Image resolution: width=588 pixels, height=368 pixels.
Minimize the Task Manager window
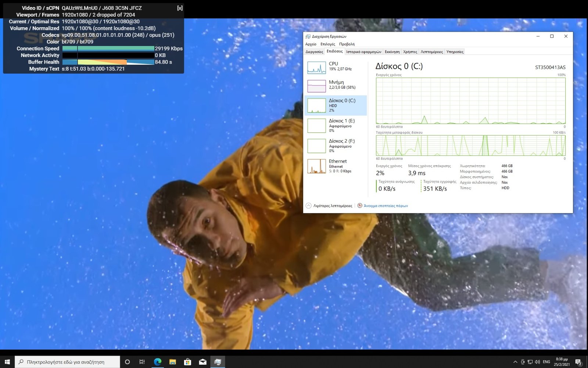point(538,36)
